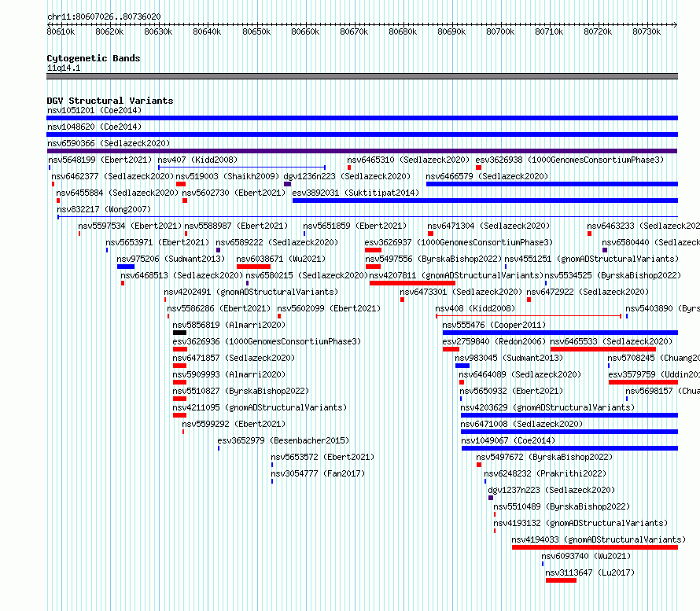700x611 pixels.
Task: Click the nsv6472922 (Sedlazeck2020) label
Action: tap(588, 292)
